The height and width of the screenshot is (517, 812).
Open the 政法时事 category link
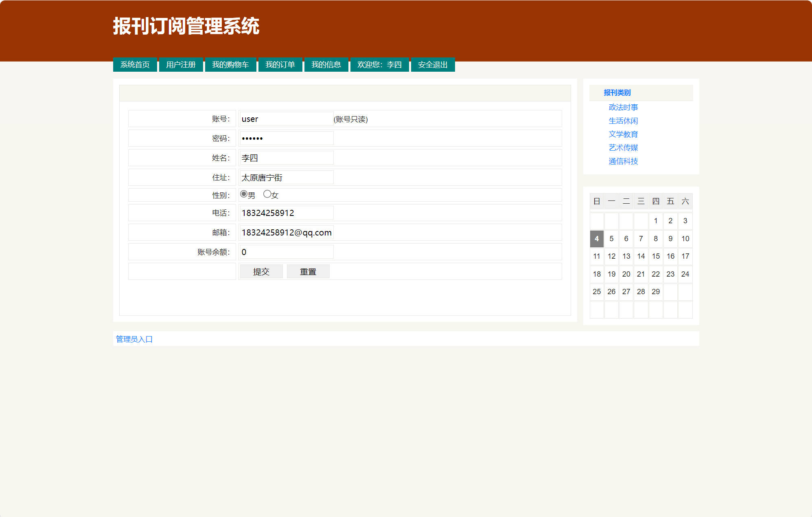pyautogui.click(x=623, y=107)
